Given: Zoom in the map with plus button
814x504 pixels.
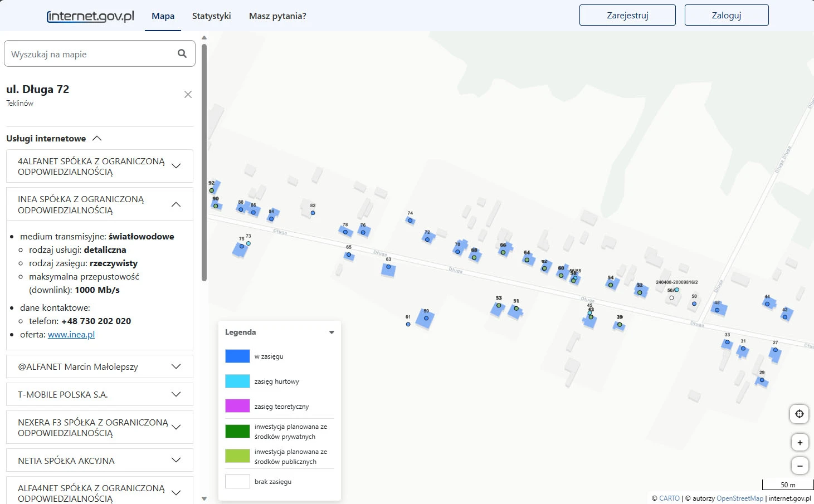Looking at the screenshot, I should point(800,443).
